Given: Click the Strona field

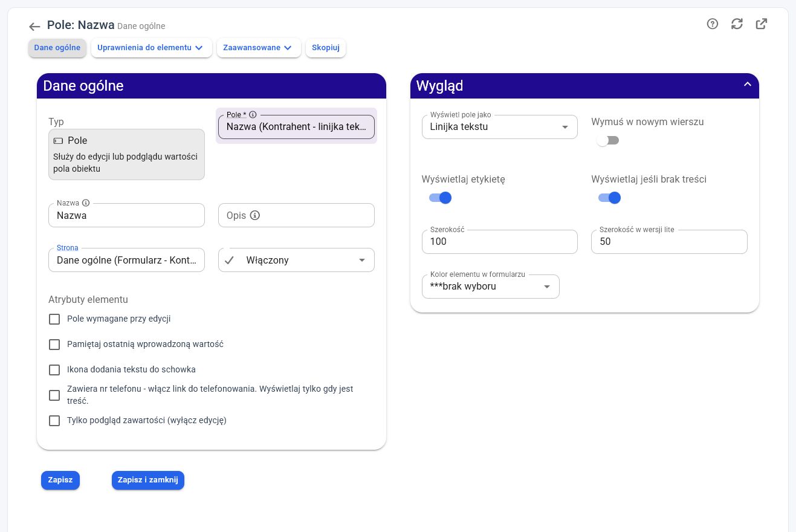Looking at the screenshot, I should [x=126, y=260].
